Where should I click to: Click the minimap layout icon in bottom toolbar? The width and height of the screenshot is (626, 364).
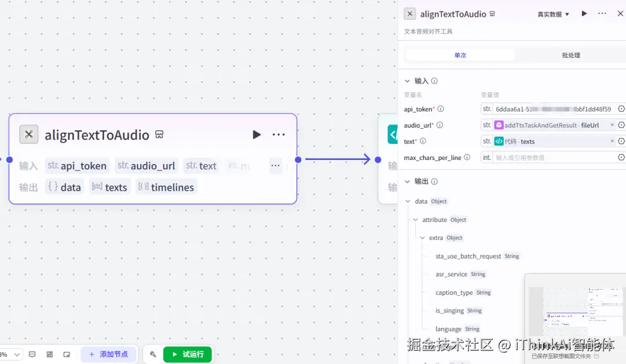[49, 354]
